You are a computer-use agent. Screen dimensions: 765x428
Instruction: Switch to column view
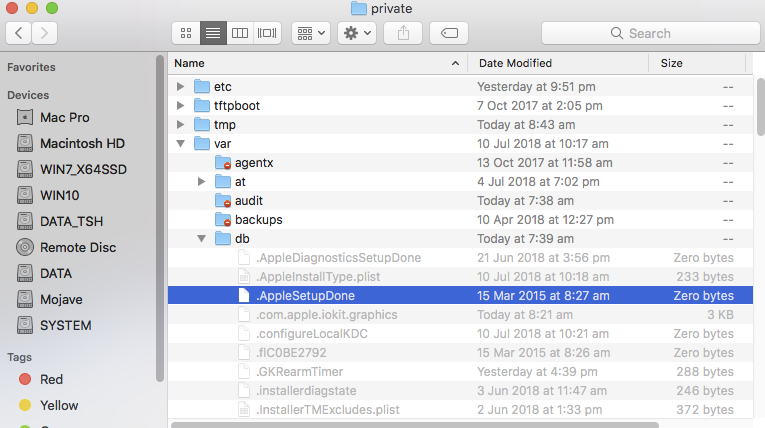tap(240, 33)
